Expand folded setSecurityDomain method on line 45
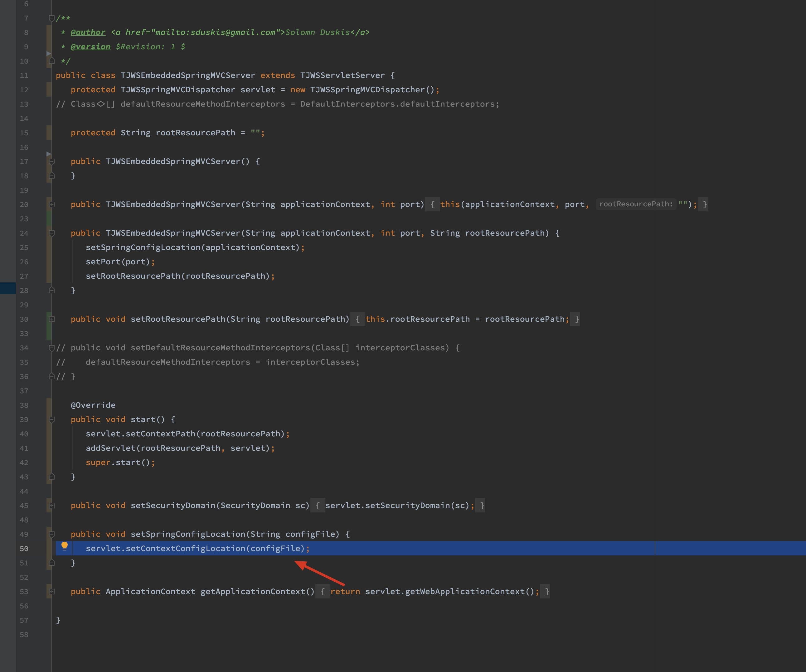806x672 pixels. (52, 506)
